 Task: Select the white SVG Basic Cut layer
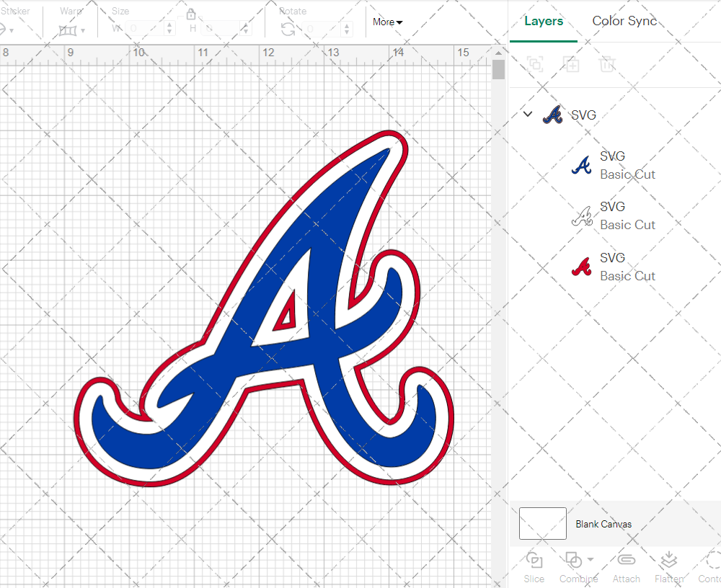click(x=613, y=215)
